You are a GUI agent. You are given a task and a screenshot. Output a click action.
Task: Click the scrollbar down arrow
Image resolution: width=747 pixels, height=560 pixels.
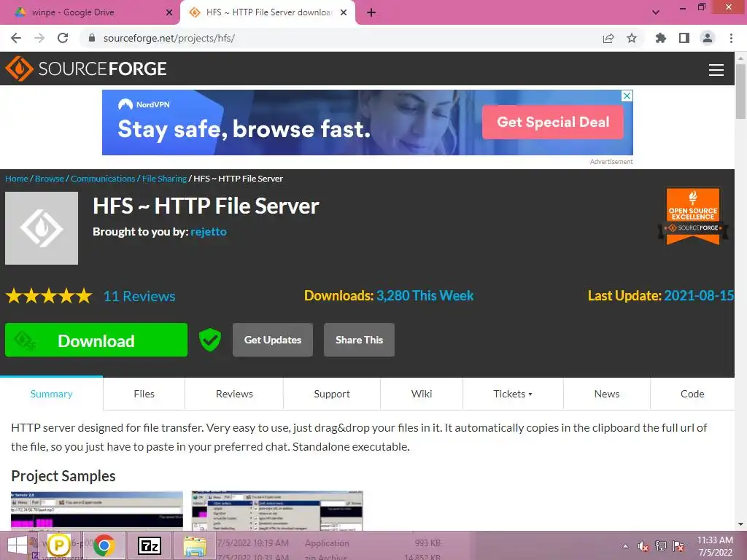[x=740, y=525]
